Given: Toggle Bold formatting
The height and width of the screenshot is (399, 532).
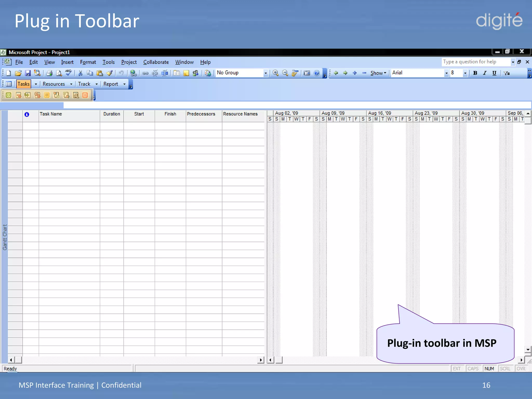Looking at the screenshot, I should click(x=475, y=73).
